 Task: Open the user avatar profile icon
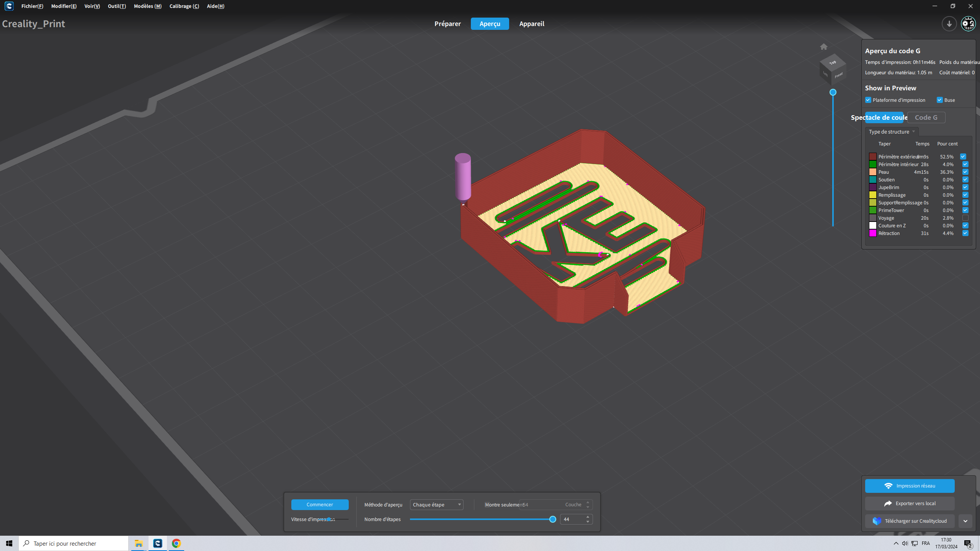[969, 24]
